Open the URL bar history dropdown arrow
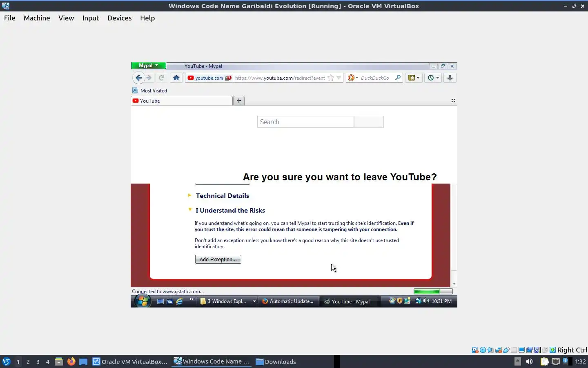 click(x=339, y=78)
